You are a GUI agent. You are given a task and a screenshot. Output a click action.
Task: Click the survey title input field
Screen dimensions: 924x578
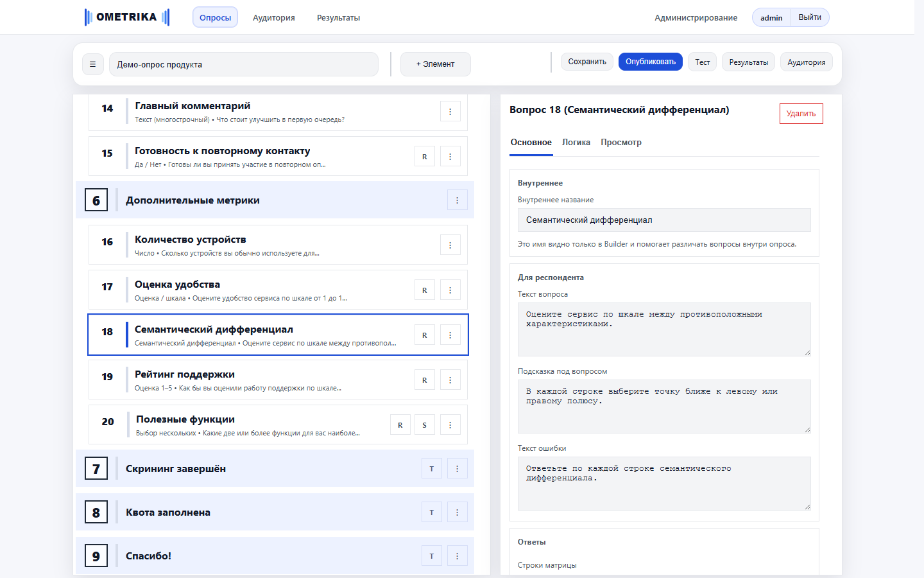tap(244, 64)
